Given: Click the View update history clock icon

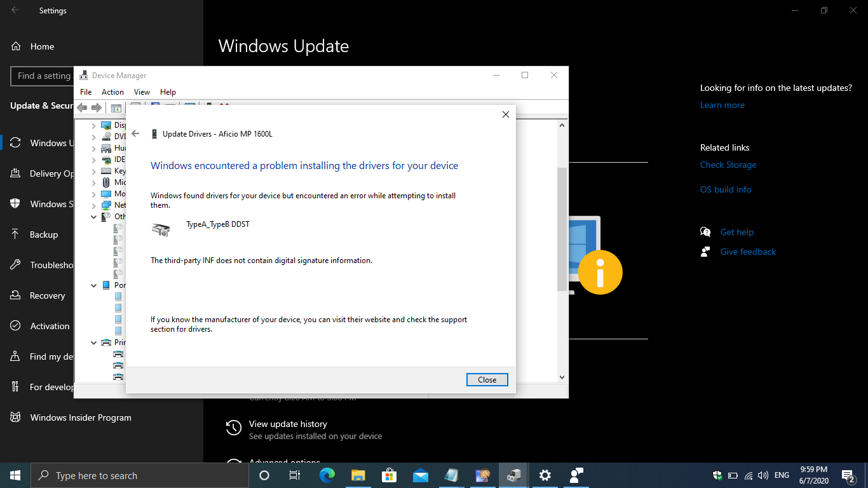Looking at the screenshot, I should pyautogui.click(x=234, y=428).
